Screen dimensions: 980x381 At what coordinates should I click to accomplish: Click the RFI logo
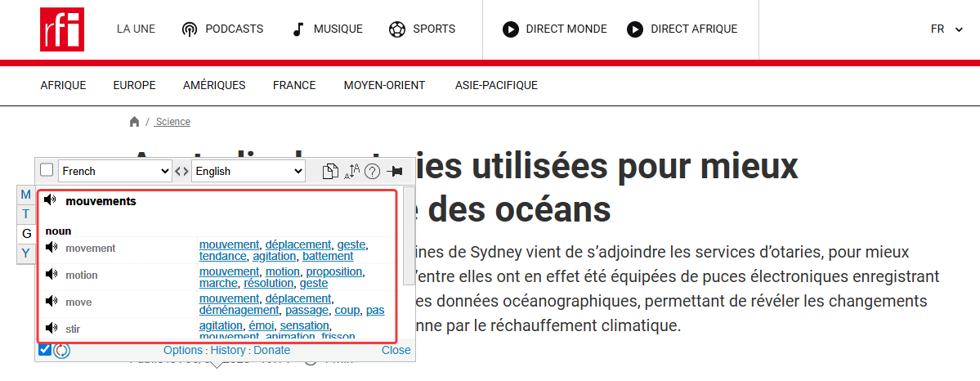pos(62,29)
